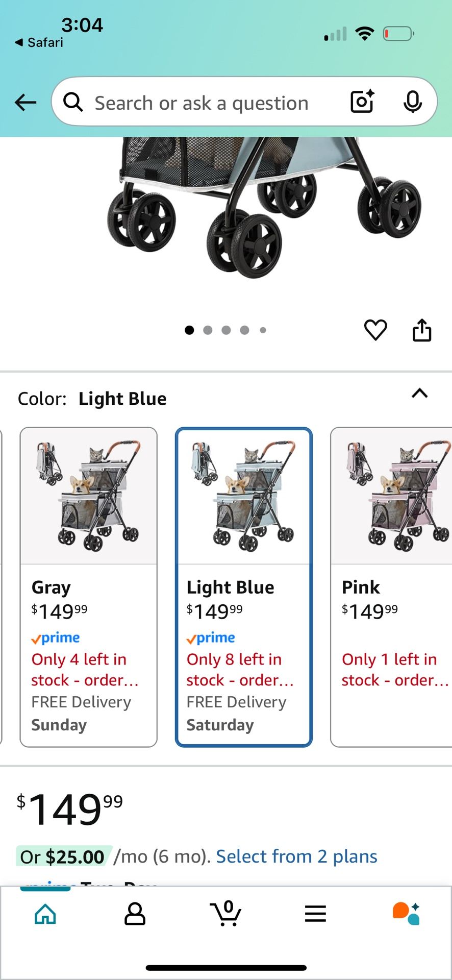
Task: Open the shopping cart
Action: (226, 914)
